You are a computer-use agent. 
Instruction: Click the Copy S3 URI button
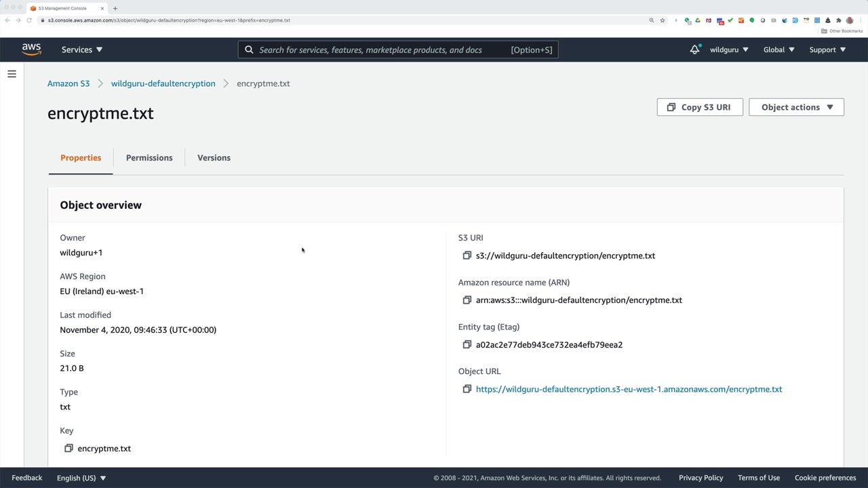point(699,107)
